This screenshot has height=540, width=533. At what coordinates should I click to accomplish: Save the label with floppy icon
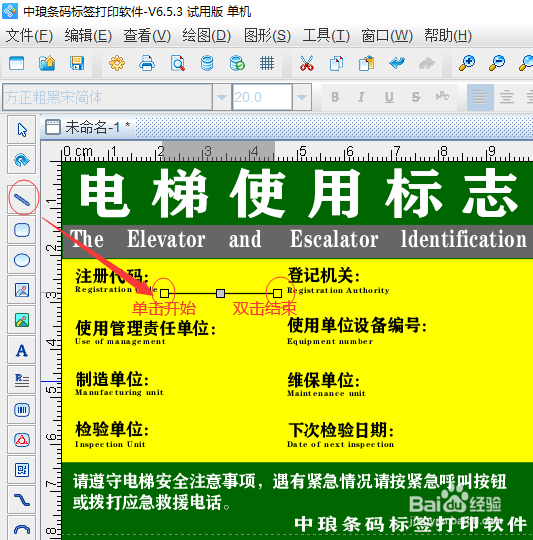(77, 63)
